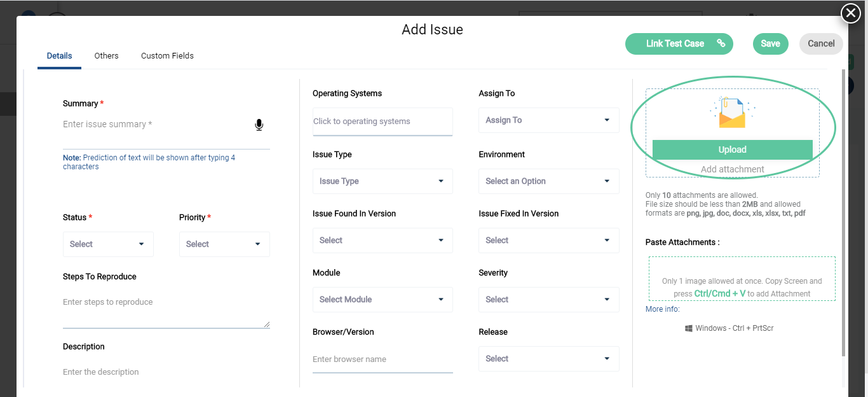Open the Others tab
The image size is (868, 397).
(106, 56)
